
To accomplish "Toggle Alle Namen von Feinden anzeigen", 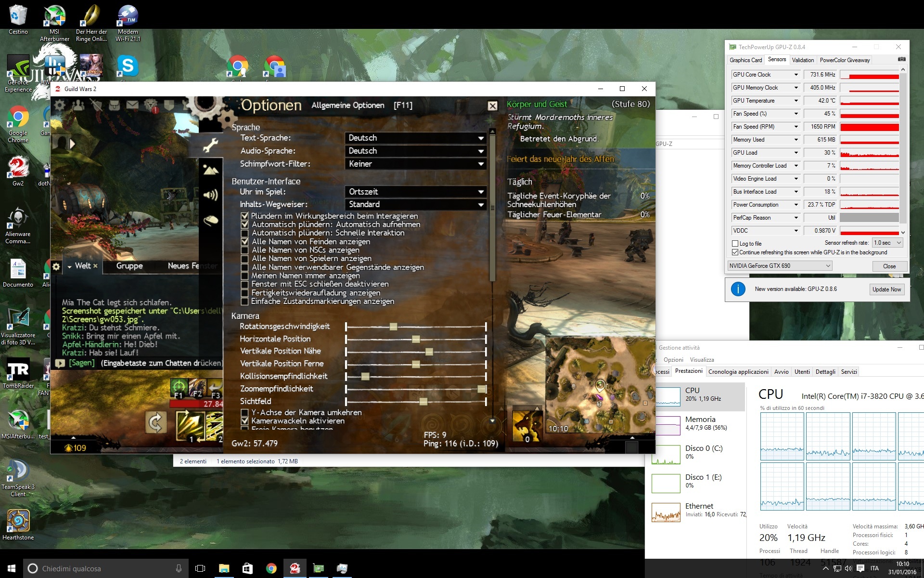I will [244, 241].
